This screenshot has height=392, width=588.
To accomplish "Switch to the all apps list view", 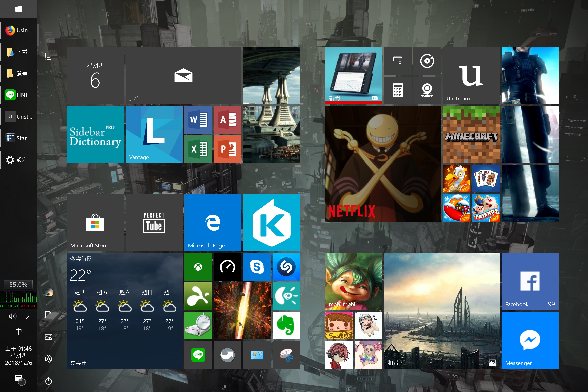I will [49, 57].
